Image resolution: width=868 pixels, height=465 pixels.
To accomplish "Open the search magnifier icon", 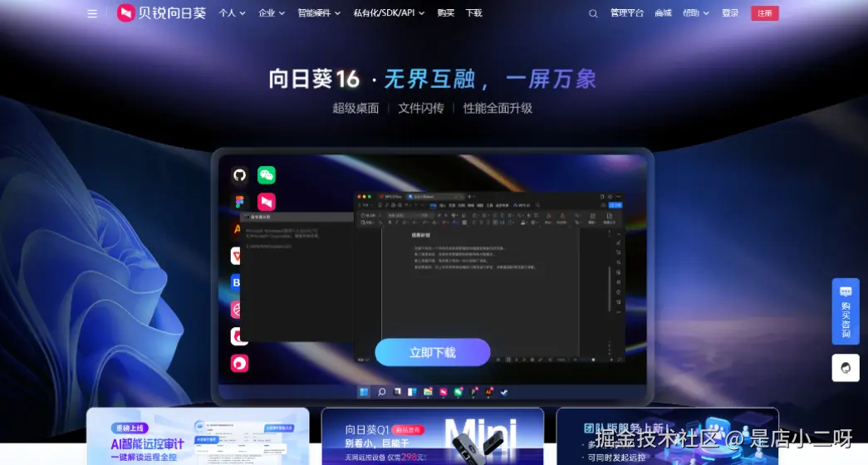I will point(593,13).
